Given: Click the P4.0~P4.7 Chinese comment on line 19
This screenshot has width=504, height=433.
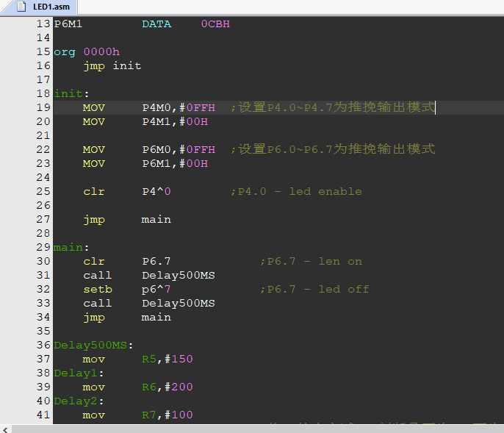Looking at the screenshot, I should pyautogui.click(x=333, y=107).
